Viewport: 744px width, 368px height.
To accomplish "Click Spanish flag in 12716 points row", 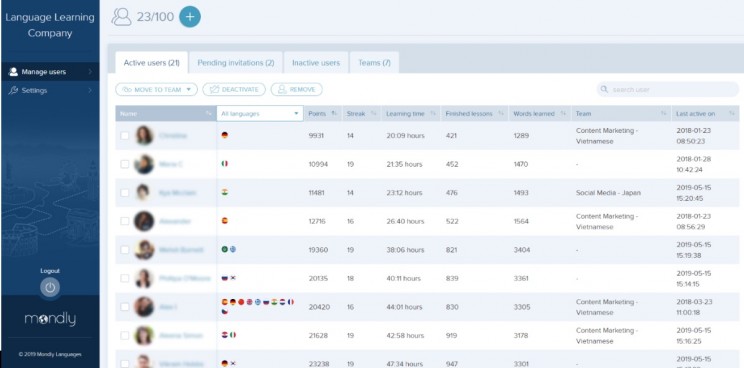I will coord(224,221).
